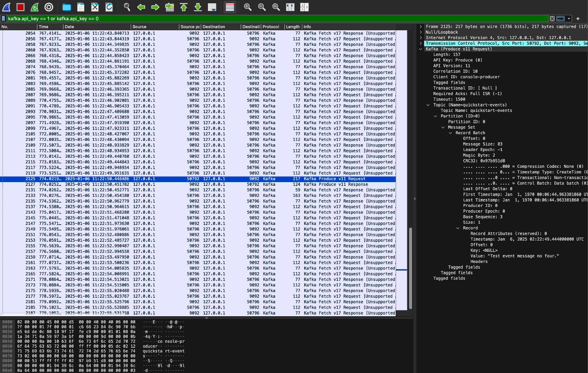Screen dimensions: 588x373
Task: Open recent display filter history dropdown
Action: click(569, 19)
